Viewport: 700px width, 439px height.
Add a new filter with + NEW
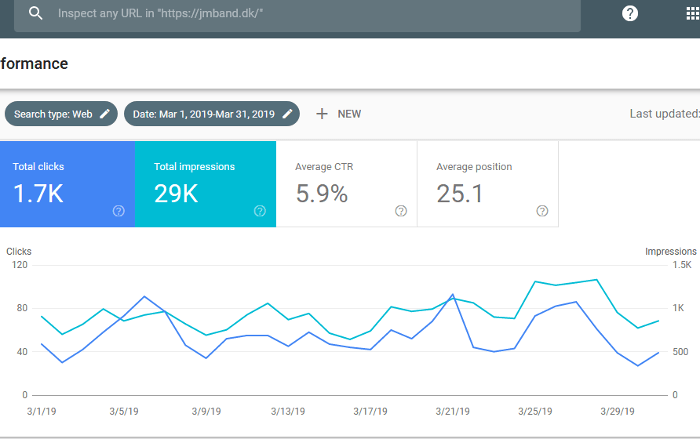[339, 114]
